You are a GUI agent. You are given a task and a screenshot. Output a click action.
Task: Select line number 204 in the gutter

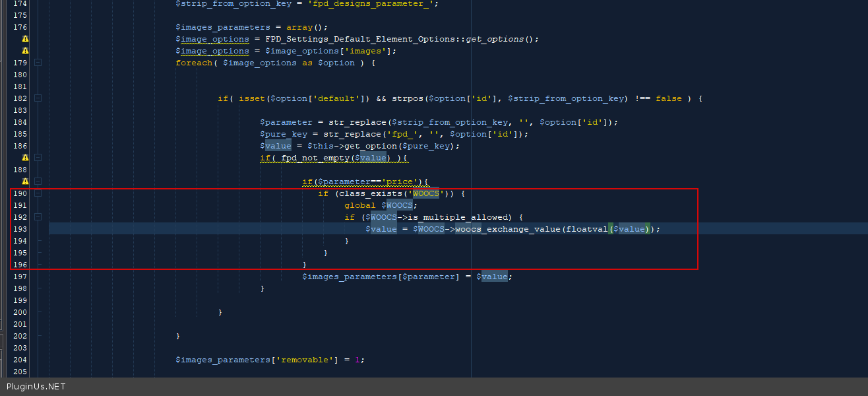point(20,360)
